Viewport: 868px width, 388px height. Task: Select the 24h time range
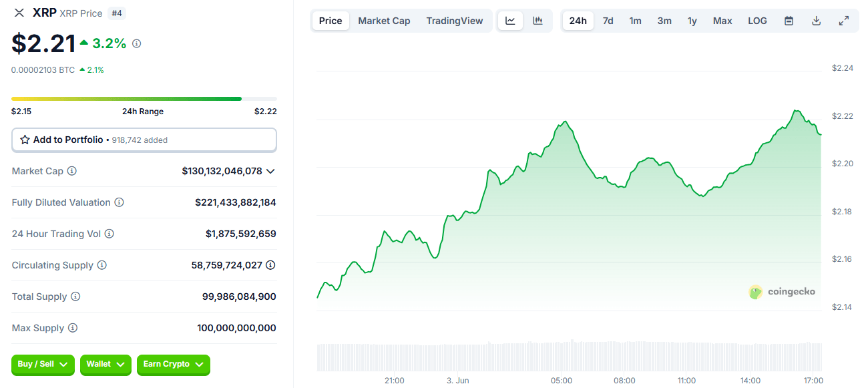[x=578, y=21]
